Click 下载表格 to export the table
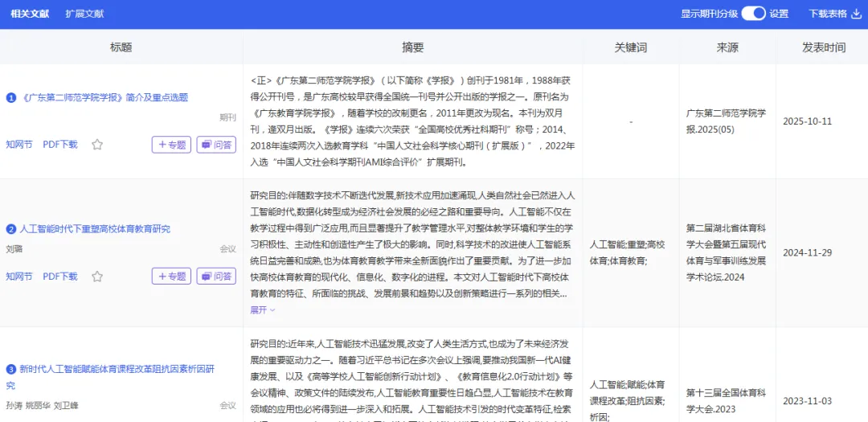The image size is (868, 422). (828, 14)
